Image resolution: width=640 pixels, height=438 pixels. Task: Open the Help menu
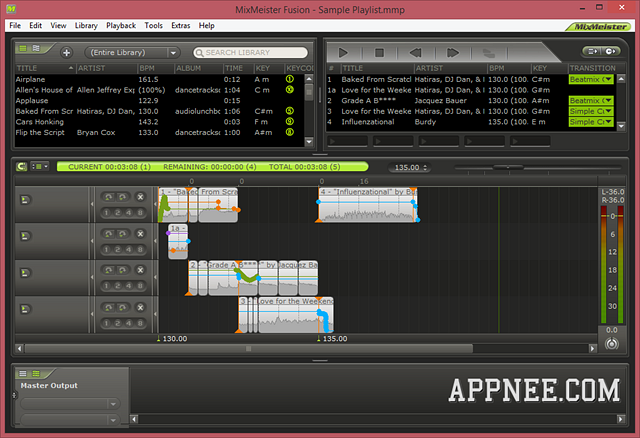[207, 25]
